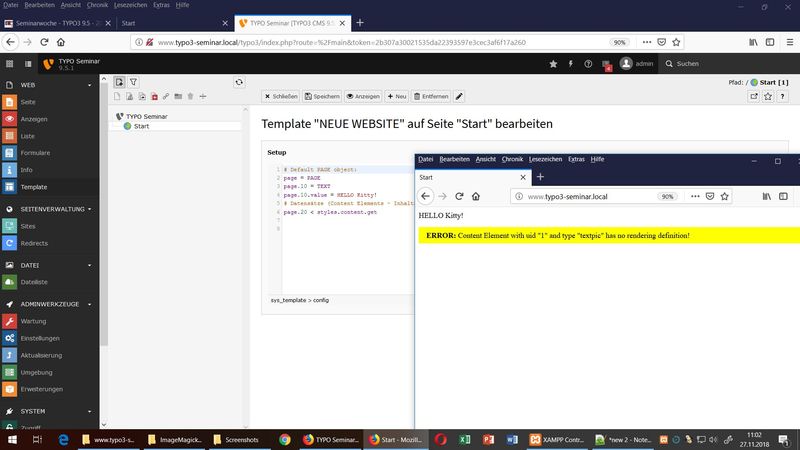Open the Anzeigen module in sidebar

(x=34, y=119)
